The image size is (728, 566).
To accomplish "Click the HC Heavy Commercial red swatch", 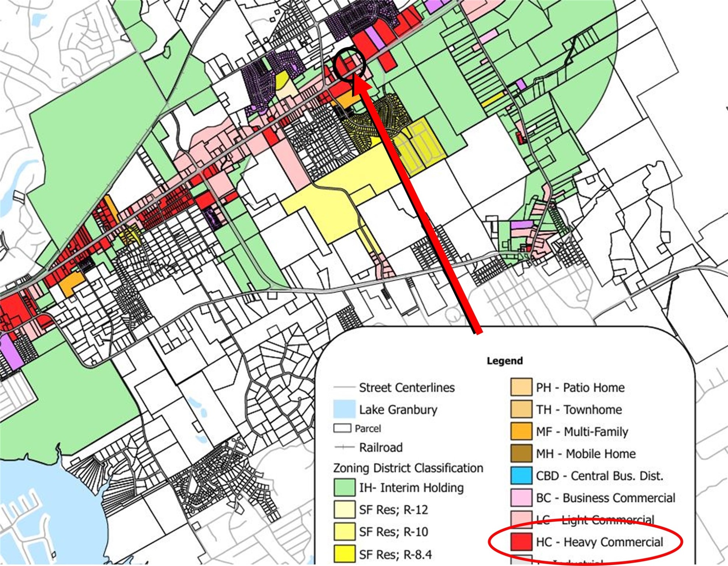I will [521, 542].
